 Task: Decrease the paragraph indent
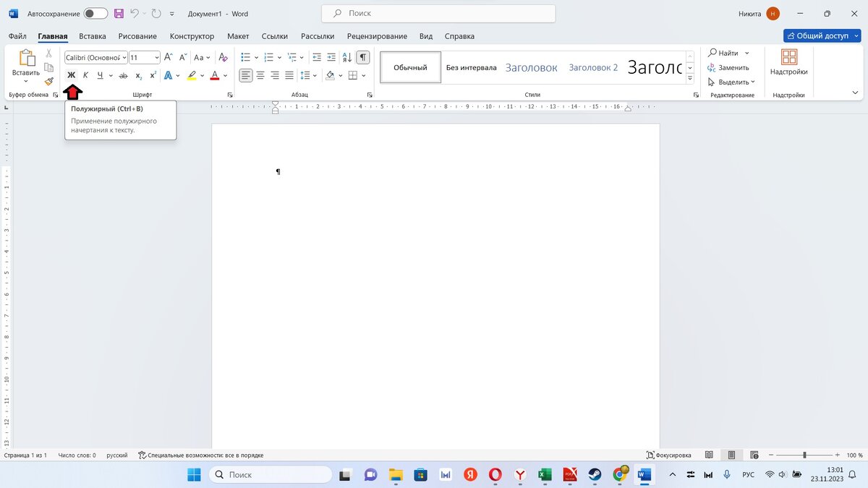tap(317, 57)
